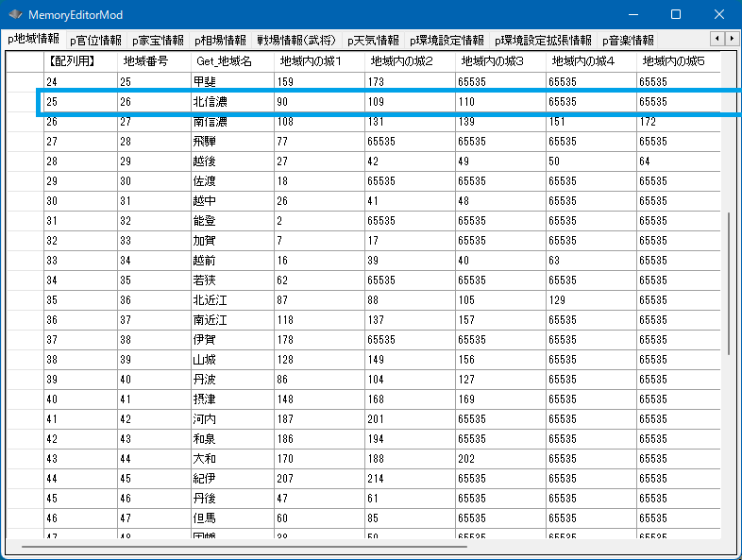Image resolution: width=742 pixels, height=560 pixels.
Task: Close the MemoryEditorMod window
Action: click(718, 15)
